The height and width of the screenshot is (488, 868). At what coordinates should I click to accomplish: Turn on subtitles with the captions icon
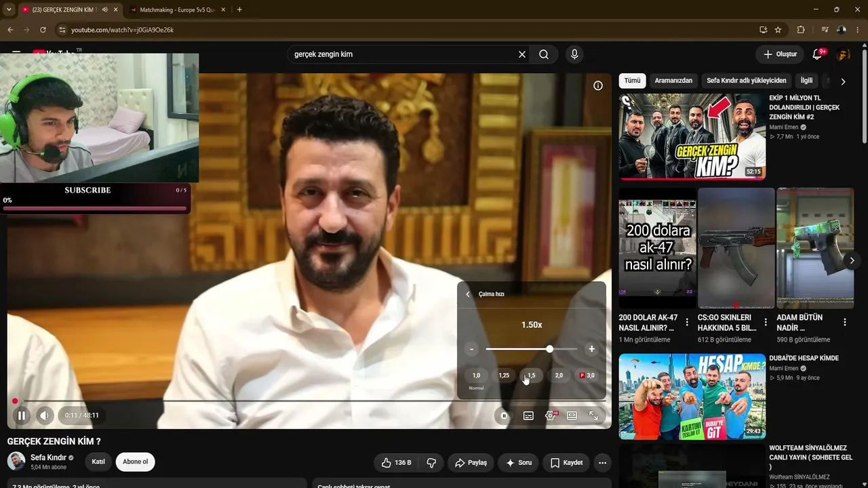(x=528, y=415)
